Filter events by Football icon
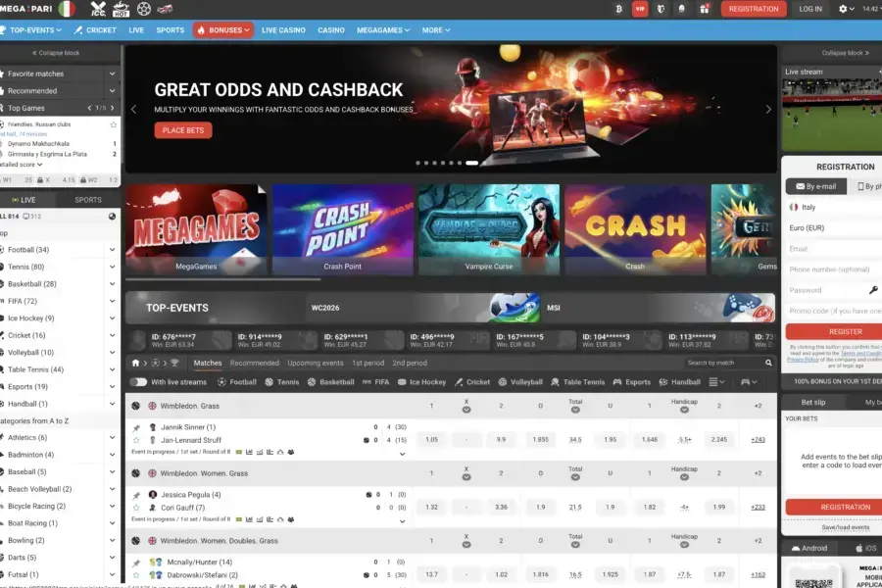Viewport: 882px width, 588px height. click(x=237, y=382)
